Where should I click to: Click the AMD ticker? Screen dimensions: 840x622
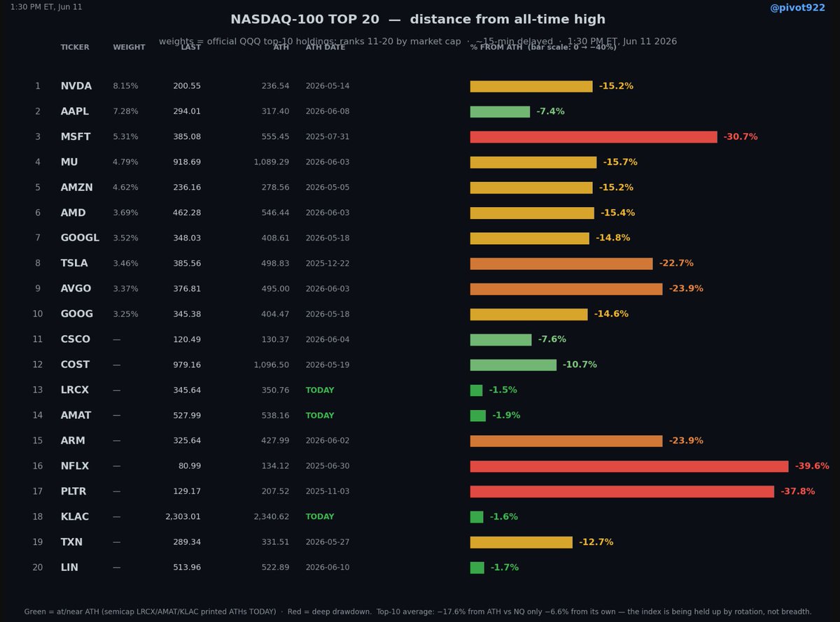(73, 213)
